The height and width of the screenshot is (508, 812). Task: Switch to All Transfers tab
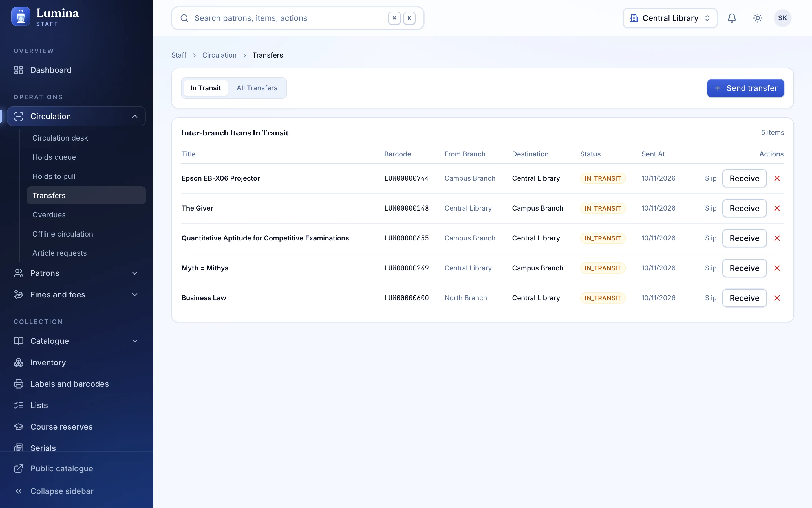(x=257, y=88)
